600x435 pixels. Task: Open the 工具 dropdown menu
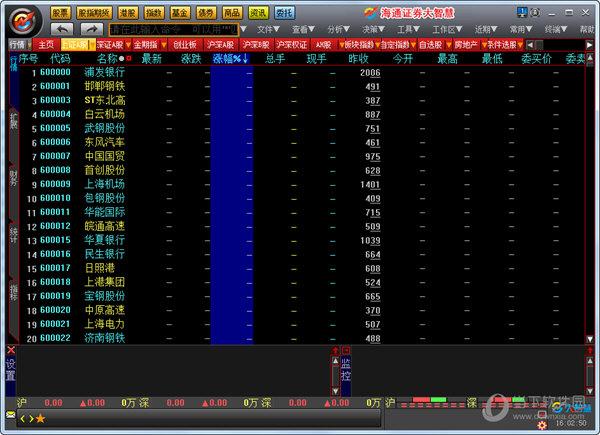(x=407, y=30)
